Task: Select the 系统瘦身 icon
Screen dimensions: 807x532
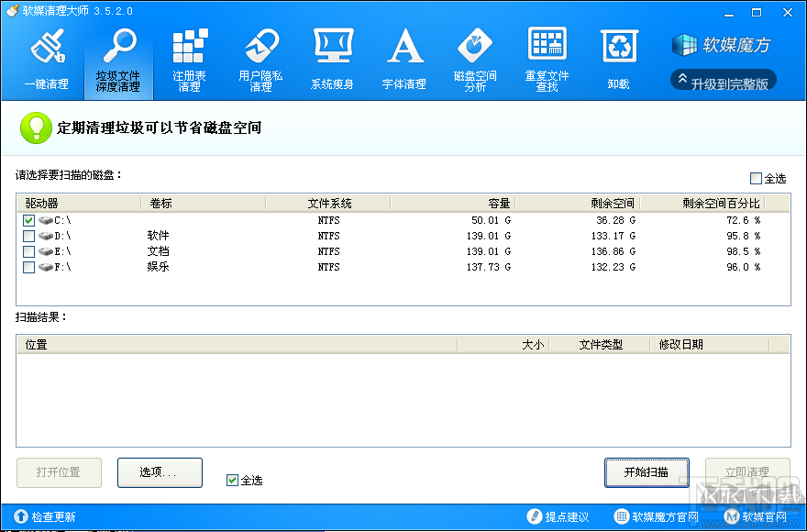Action: click(333, 58)
